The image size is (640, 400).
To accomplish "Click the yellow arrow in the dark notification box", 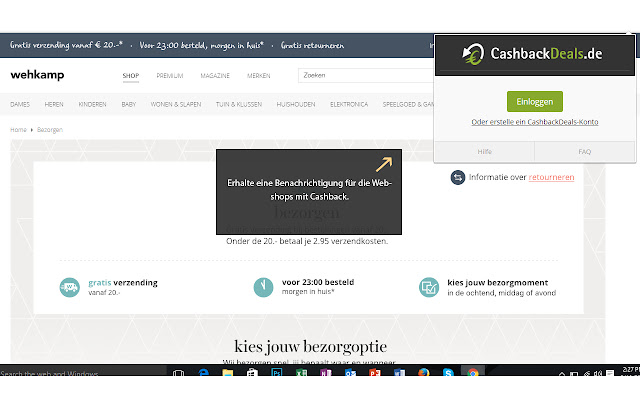I will pyautogui.click(x=384, y=164).
